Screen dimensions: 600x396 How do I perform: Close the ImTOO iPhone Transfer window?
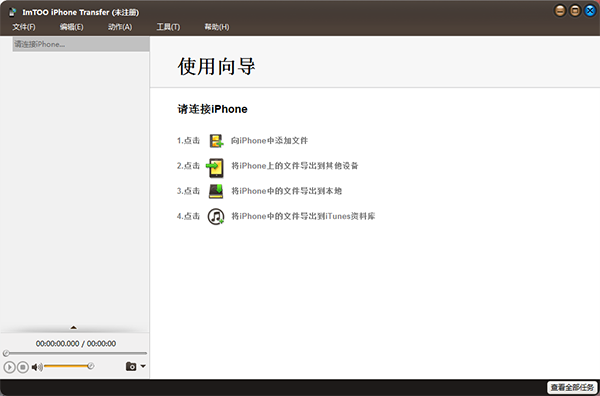point(590,11)
